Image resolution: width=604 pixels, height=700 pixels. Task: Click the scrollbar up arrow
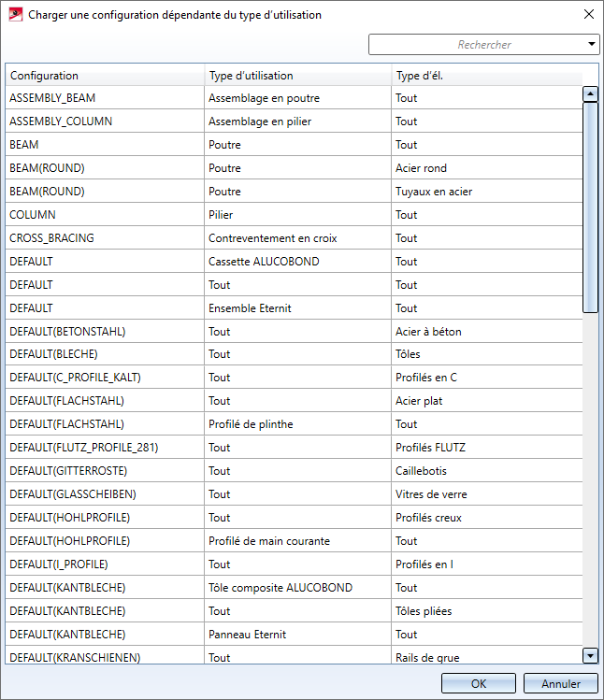click(590, 93)
